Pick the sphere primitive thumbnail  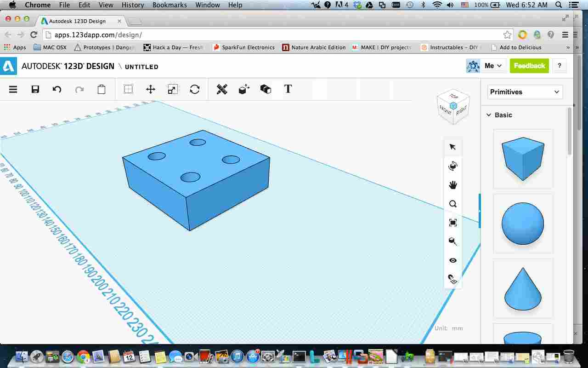pyautogui.click(x=523, y=224)
